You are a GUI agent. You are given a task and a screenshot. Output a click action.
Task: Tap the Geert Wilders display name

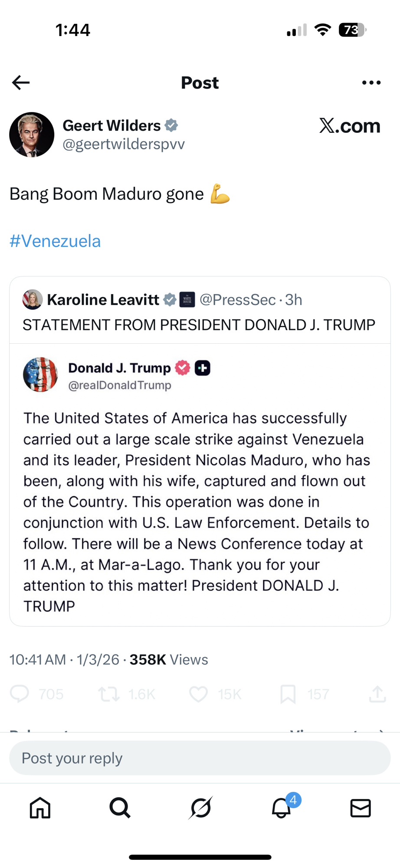pos(111,126)
